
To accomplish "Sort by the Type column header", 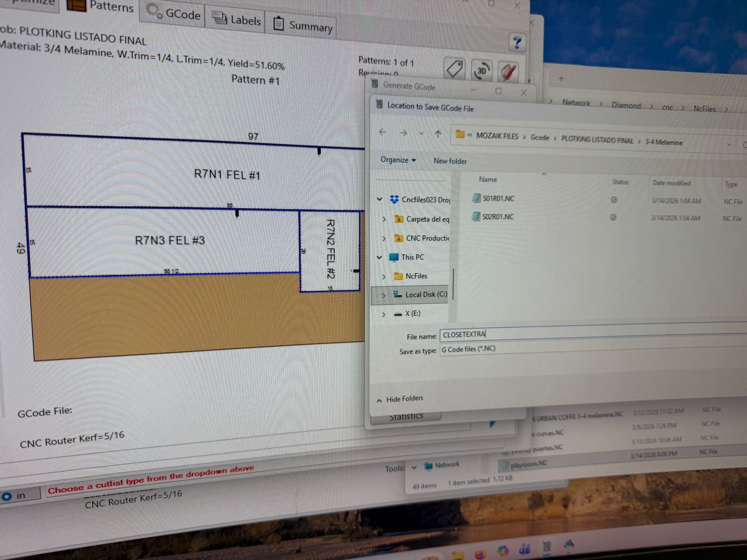I will [x=731, y=184].
